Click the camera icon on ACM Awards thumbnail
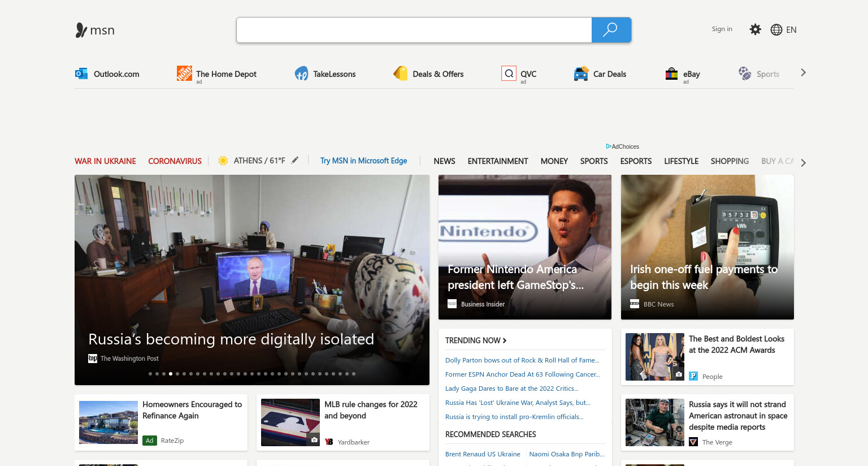Screen dimensions: 868x466 (679, 374)
